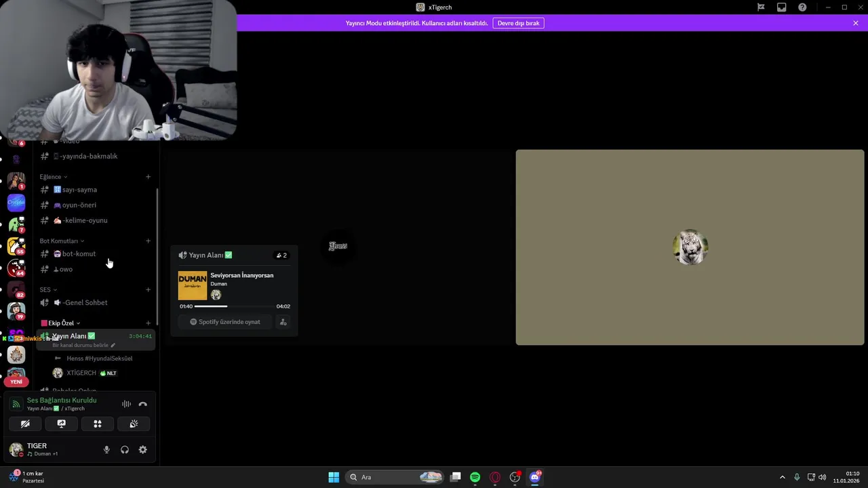Viewport: 868px width, 488px height.
Task: Open Duman album cover thumbnail
Action: pyautogui.click(x=193, y=285)
